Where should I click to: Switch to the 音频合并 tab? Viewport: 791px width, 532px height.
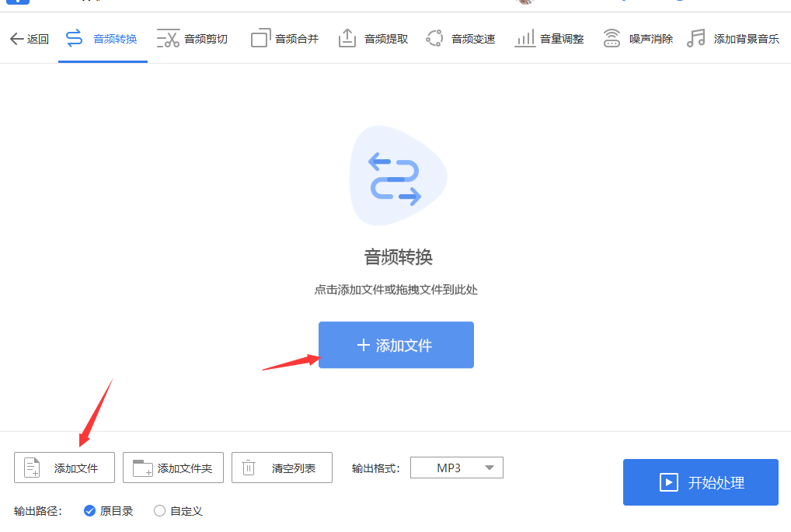pyautogui.click(x=285, y=39)
